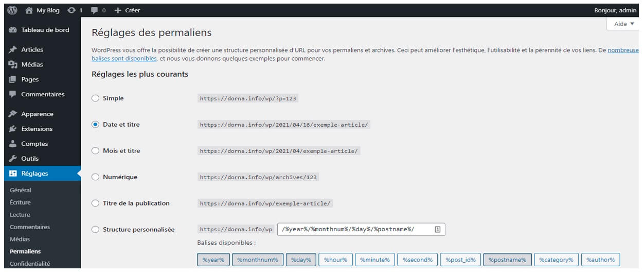The width and height of the screenshot is (644, 274).
Task: Go to the Écriture settings page
Action: click(20, 202)
